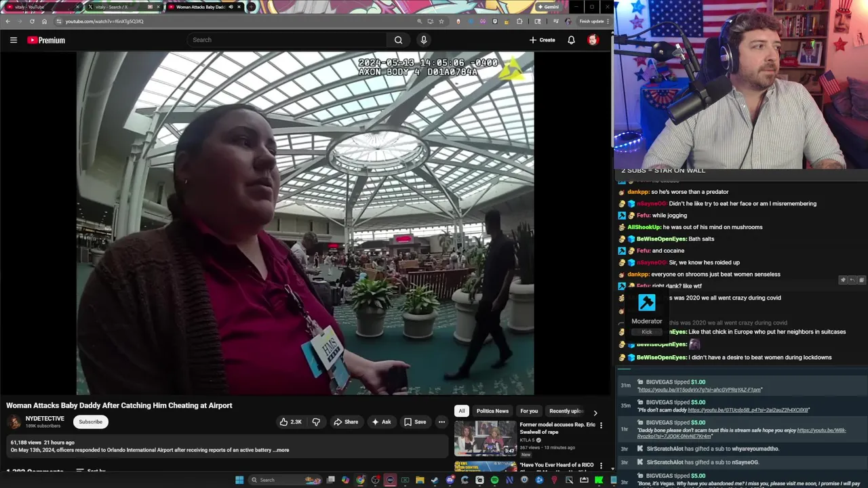Select the Woman Attacks Baby Daddy tab
This screenshot has height=488, width=868.
pos(203,7)
